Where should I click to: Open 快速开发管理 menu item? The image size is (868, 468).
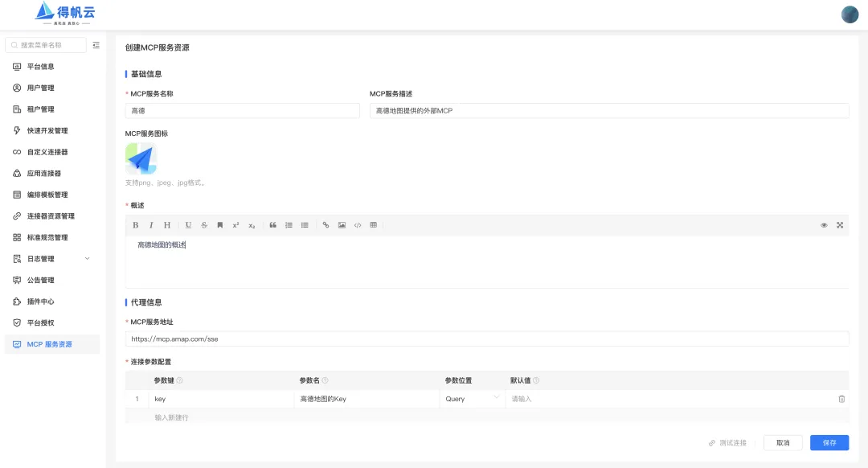(52, 131)
